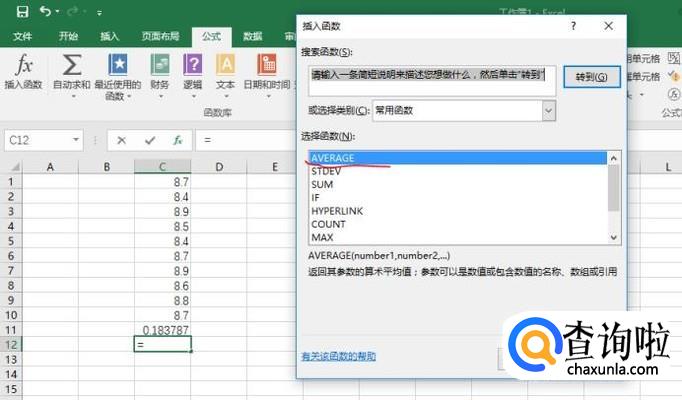Click the Name Box showing C12

tap(38, 140)
